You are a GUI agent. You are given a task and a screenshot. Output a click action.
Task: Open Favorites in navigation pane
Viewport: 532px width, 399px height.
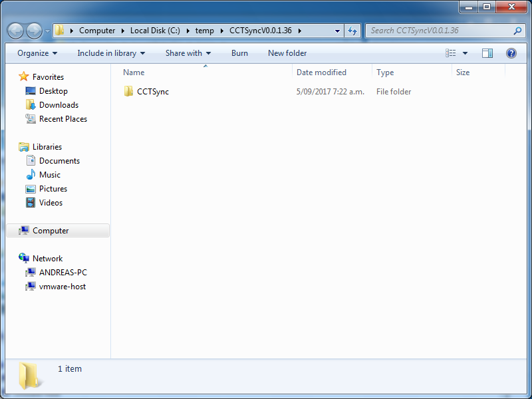point(48,77)
